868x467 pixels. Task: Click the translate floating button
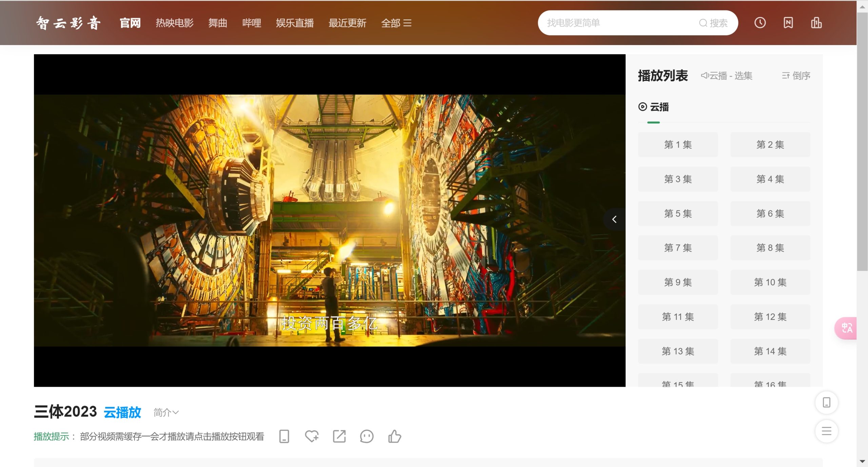point(846,328)
